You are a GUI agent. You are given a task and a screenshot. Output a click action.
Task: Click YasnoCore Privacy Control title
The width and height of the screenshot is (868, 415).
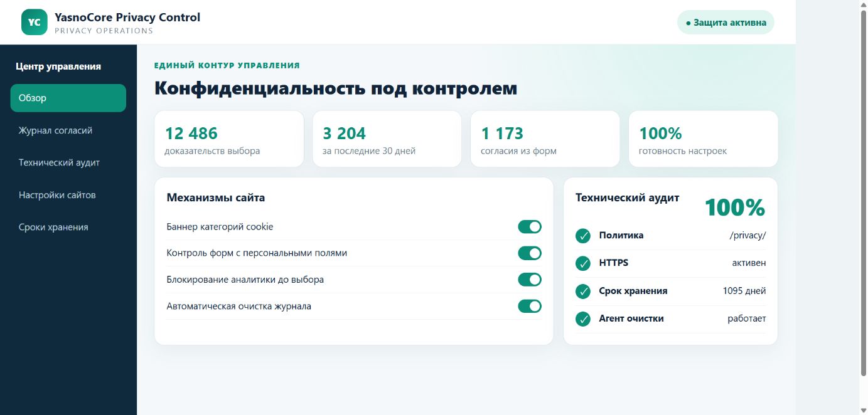127,18
